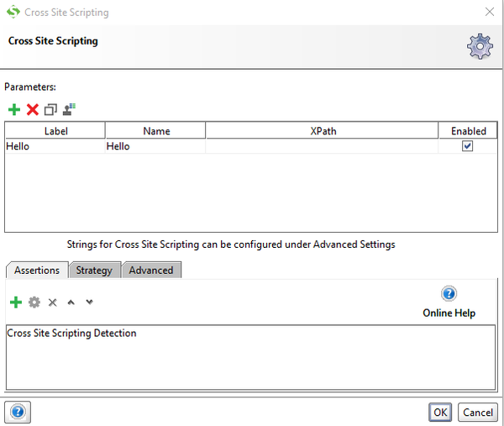Click the red Remove parameter icon
Viewport: 504px width, 426px height.
pyautogui.click(x=33, y=109)
